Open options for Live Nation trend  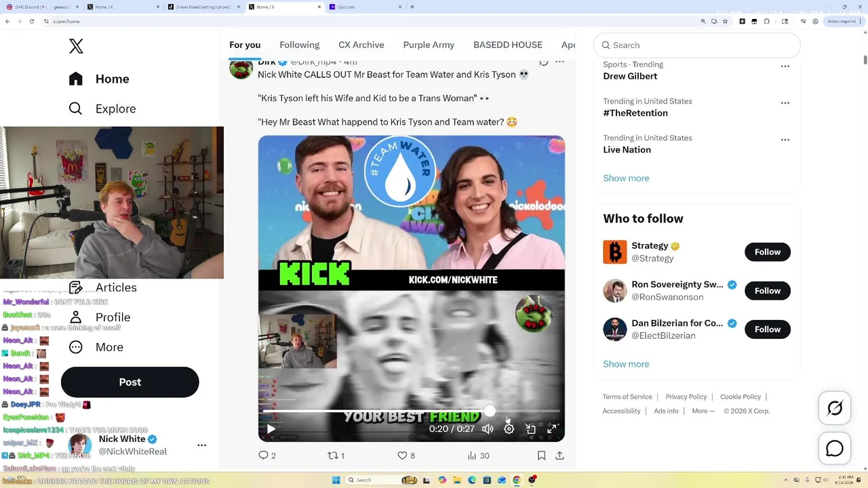tap(785, 140)
